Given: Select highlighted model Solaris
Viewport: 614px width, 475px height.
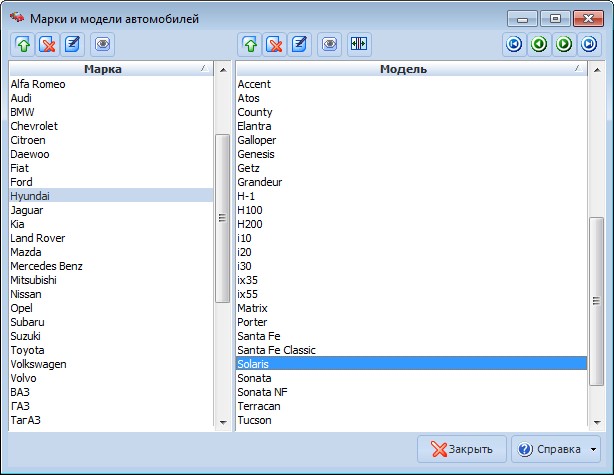Looking at the screenshot, I should 411,364.
